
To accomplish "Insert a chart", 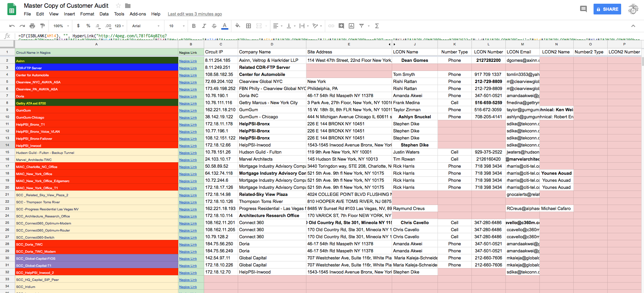I will (x=351, y=26).
